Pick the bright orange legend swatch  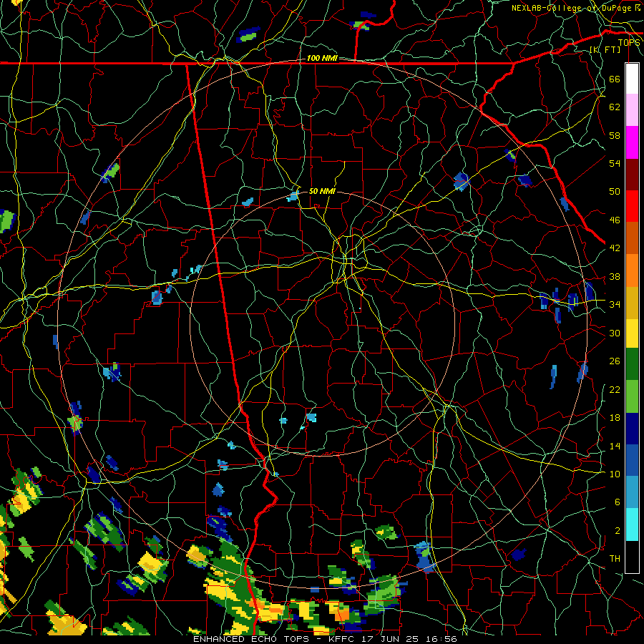(x=632, y=270)
